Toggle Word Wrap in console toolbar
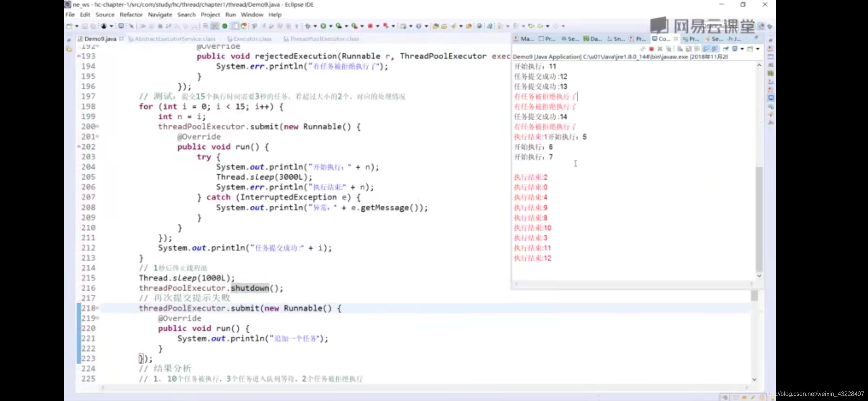This screenshot has height=401, width=868. (x=697, y=49)
